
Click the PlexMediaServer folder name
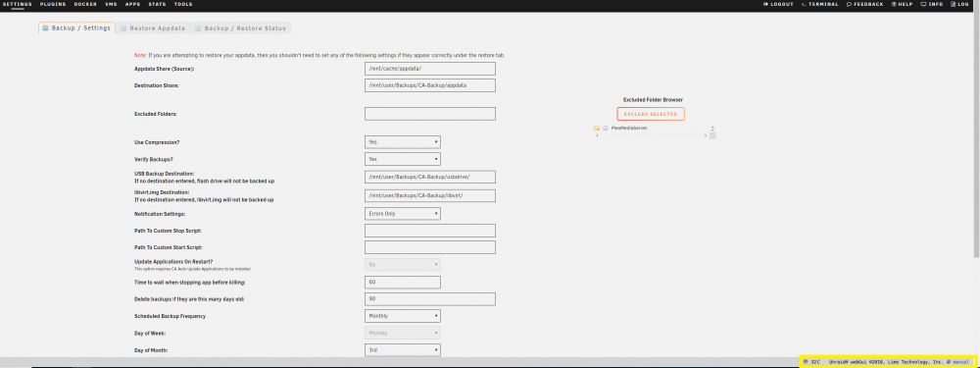pos(629,128)
